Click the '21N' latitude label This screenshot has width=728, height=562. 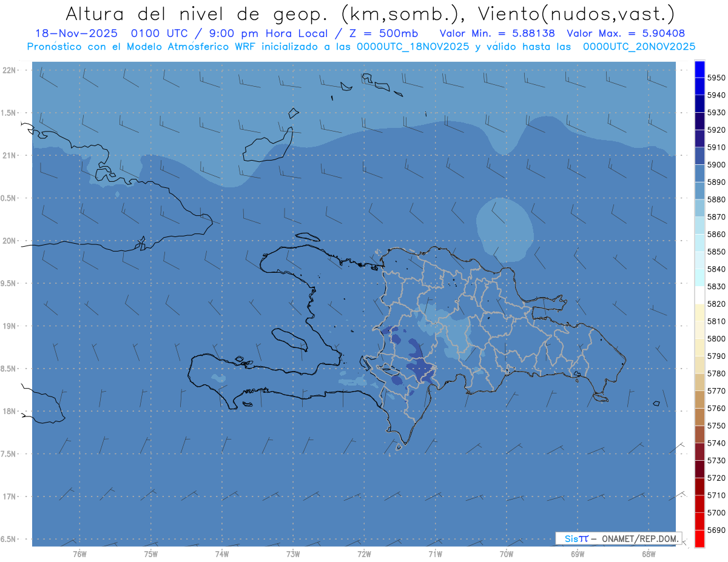click(9, 155)
